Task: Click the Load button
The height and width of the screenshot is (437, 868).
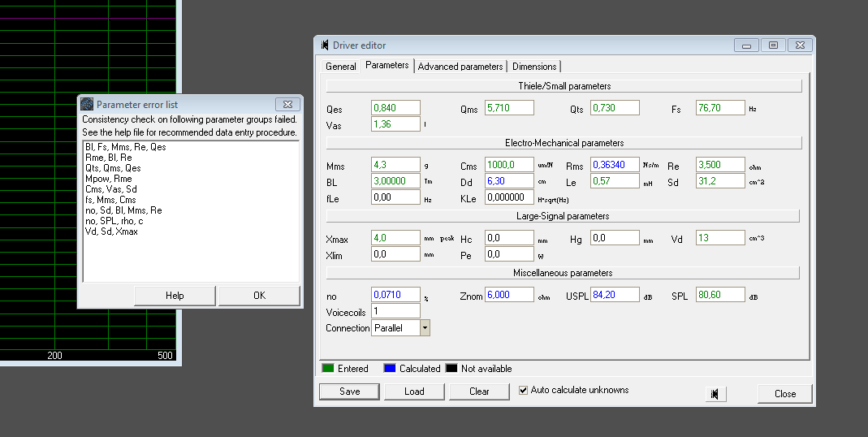Action: coord(414,392)
